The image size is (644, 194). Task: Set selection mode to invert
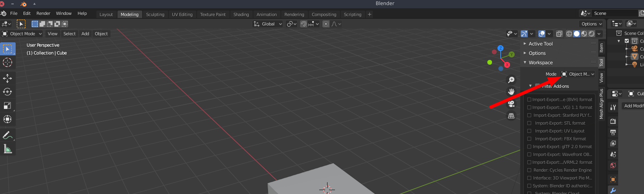57,24
